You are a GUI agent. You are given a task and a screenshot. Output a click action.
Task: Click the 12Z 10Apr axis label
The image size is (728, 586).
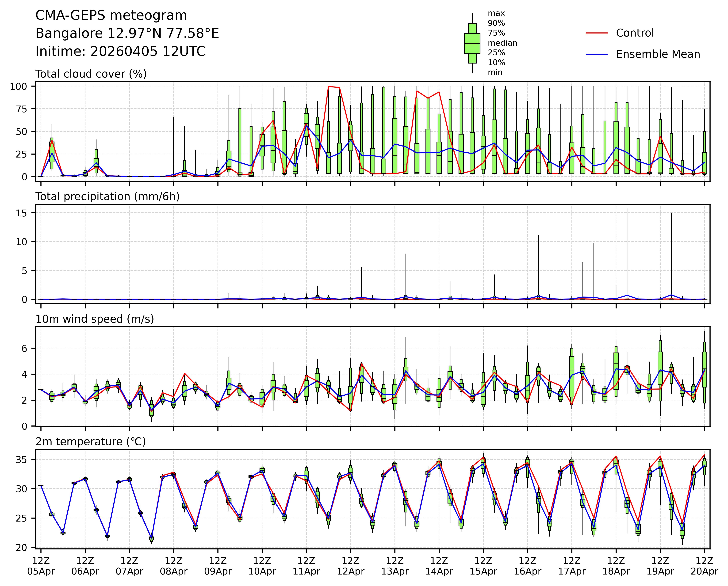tap(262, 566)
